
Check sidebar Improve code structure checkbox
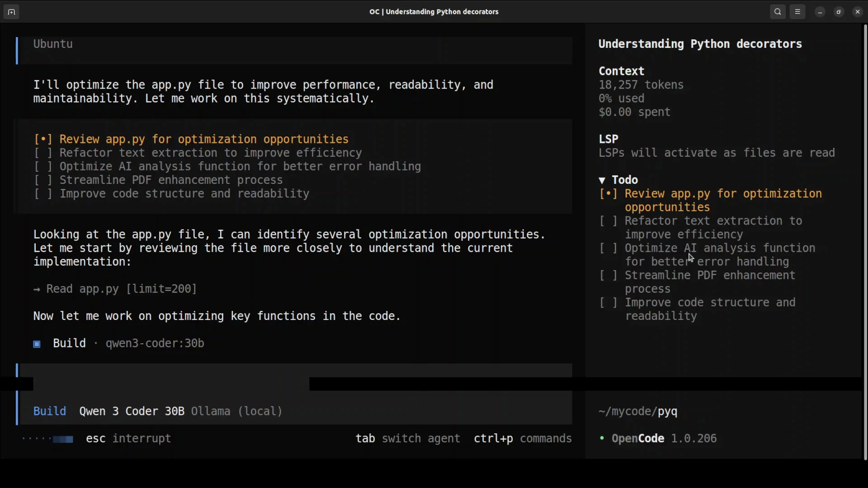point(608,303)
